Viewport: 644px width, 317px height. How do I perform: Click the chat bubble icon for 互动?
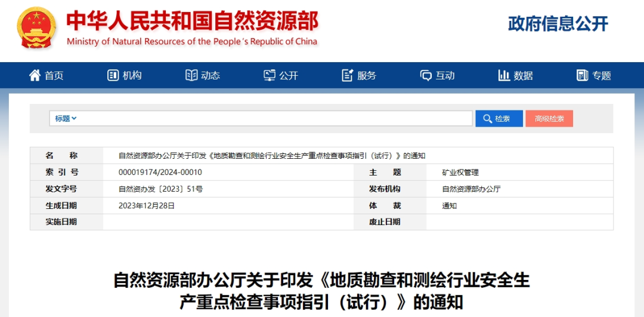click(x=426, y=75)
